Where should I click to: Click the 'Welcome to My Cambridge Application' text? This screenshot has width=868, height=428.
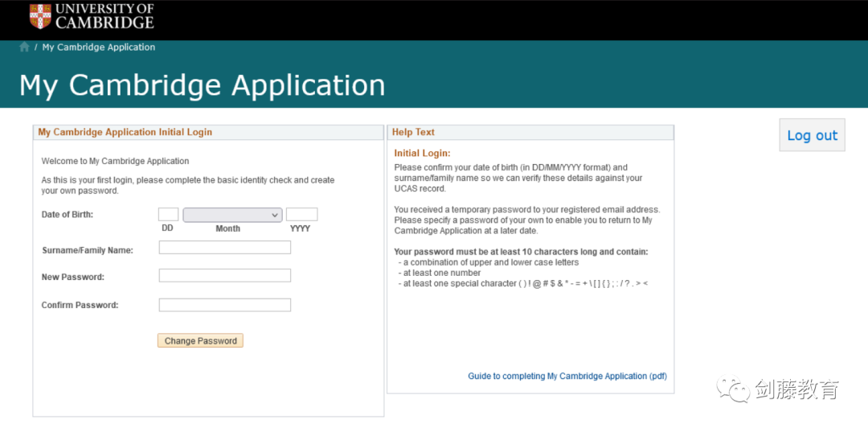tap(115, 162)
